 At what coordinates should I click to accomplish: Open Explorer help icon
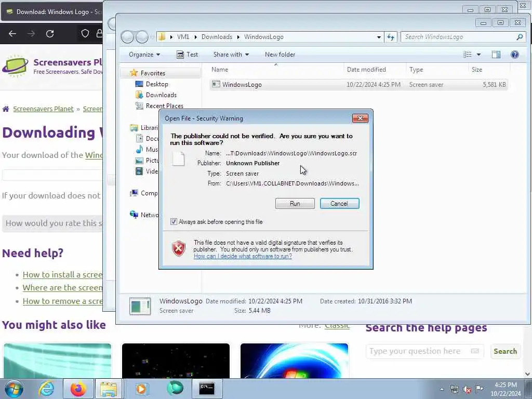515,55
